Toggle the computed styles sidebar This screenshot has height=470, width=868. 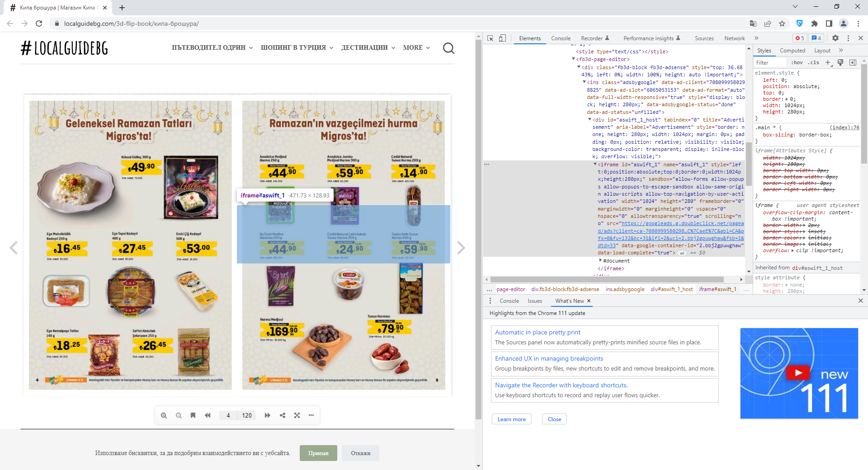853,63
